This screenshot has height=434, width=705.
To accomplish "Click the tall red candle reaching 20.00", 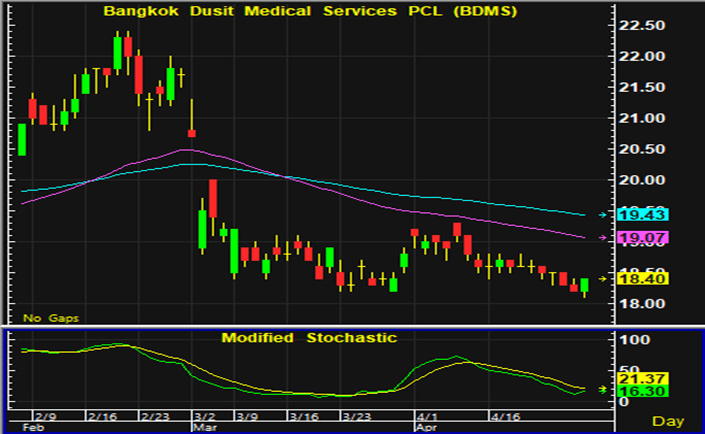I will click(x=213, y=205).
